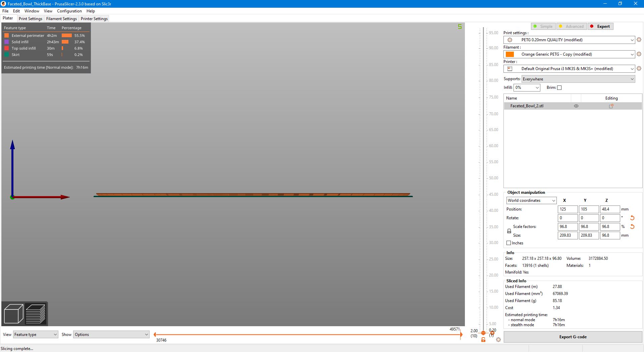Image resolution: width=644 pixels, height=352 pixels.
Task: Open printer settings gear icon
Action: [639, 68]
